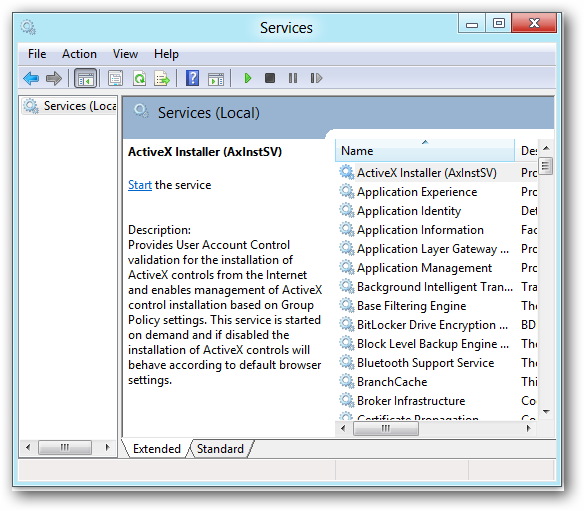Click service list horizontal scroll right arrow
Image resolution: width=586 pixels, height=511 pixels.
point(528,428)
